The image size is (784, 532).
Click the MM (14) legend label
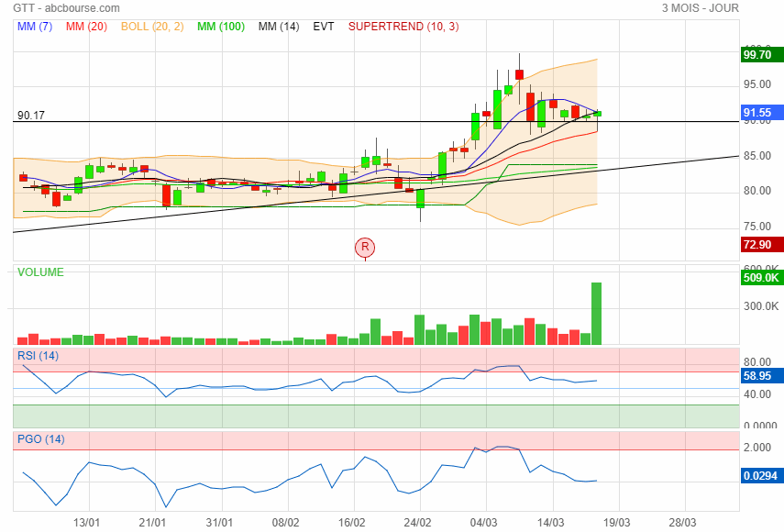point(279,27)
